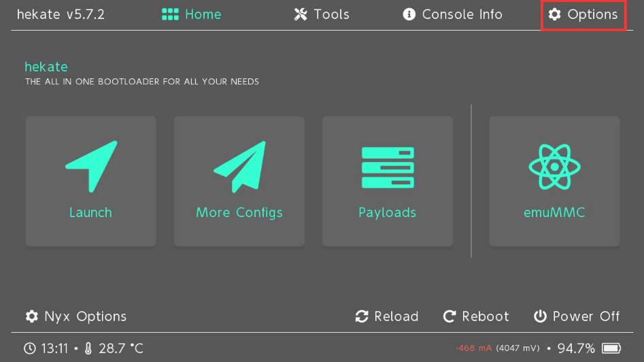Switch to the Home tab
The height and width of the screenshot is (362, 644).
point(192,14)
